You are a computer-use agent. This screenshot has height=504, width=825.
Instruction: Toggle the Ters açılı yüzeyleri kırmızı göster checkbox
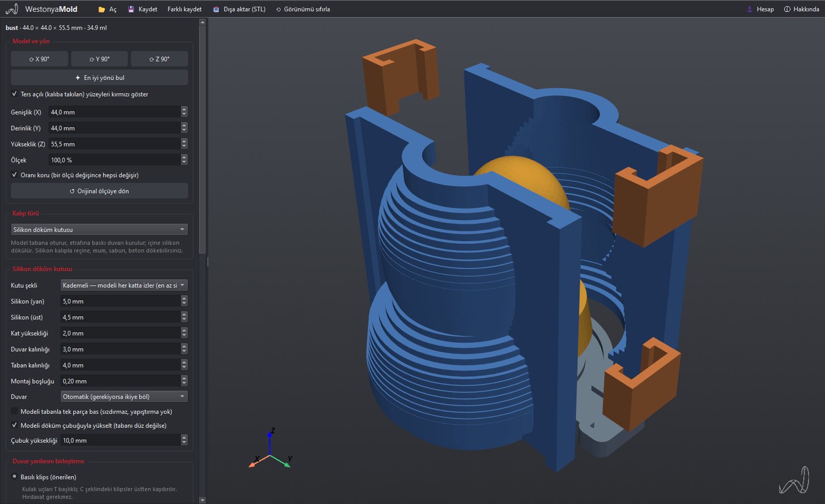point(15,94)
